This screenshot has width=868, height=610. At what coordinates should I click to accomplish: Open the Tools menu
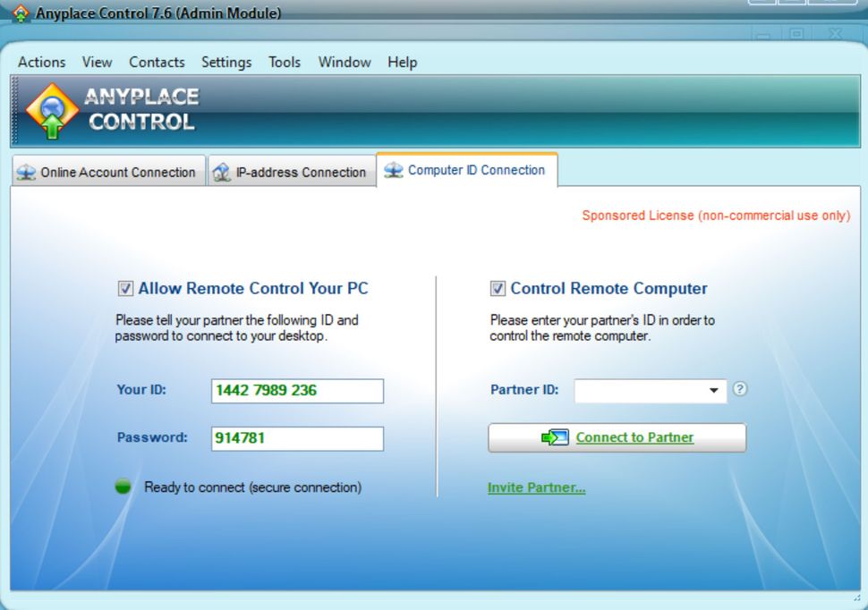point(285,62)
